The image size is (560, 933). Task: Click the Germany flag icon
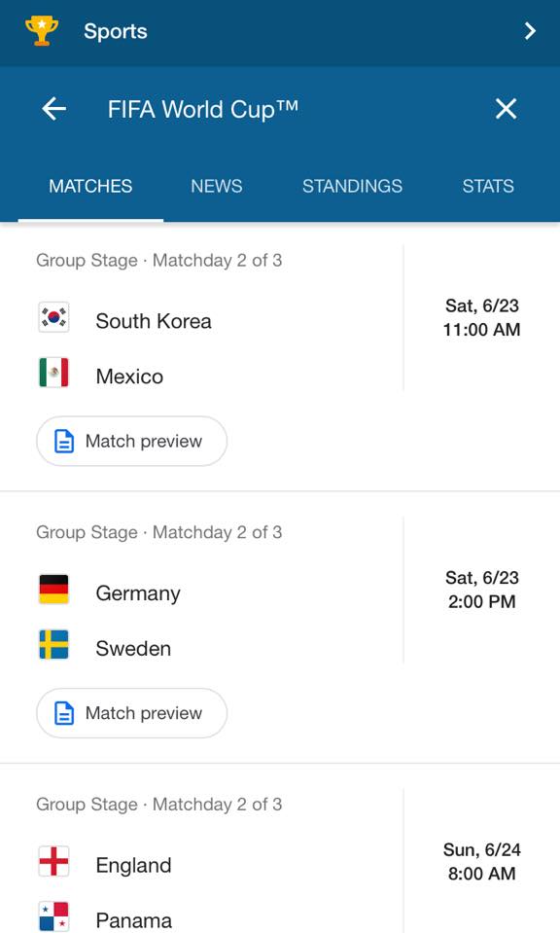pyautogui.click(x=53, y=589)
